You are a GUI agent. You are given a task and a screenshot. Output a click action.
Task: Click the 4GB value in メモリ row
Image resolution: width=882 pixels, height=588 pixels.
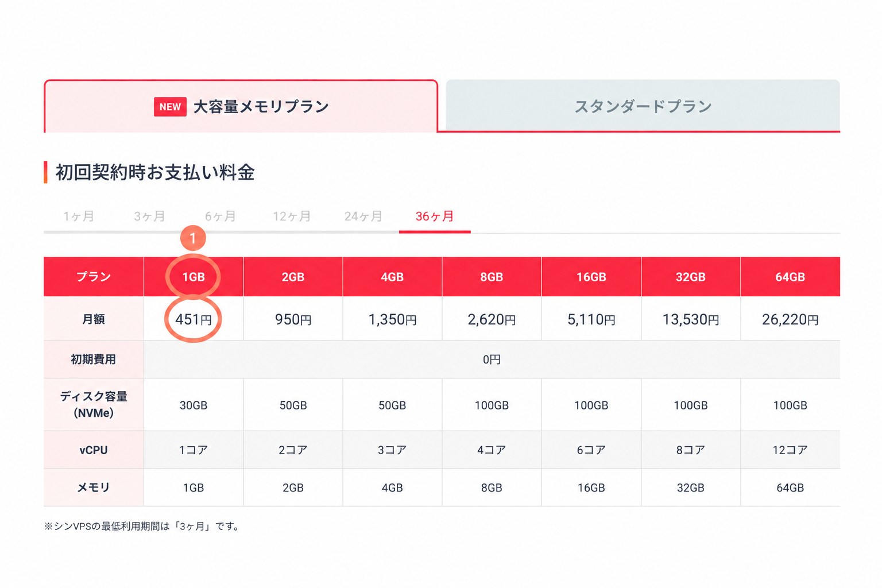(x=392, y=488)
